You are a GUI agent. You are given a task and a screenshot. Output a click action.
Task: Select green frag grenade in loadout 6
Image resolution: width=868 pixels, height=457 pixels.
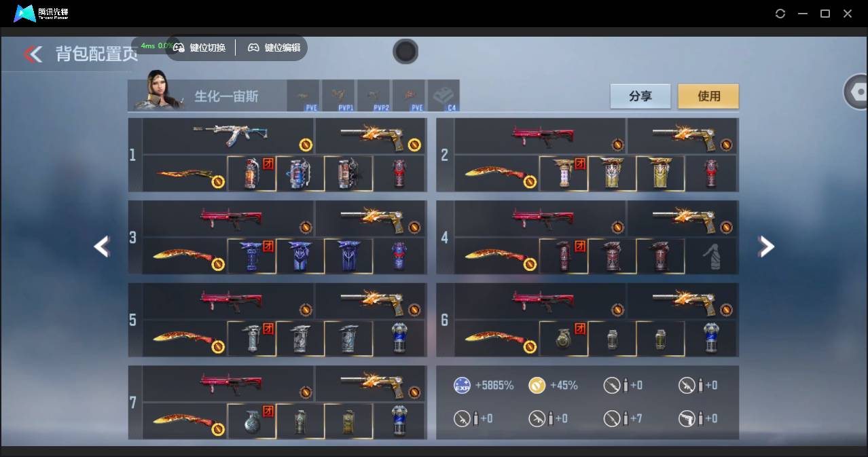(564, 338)
